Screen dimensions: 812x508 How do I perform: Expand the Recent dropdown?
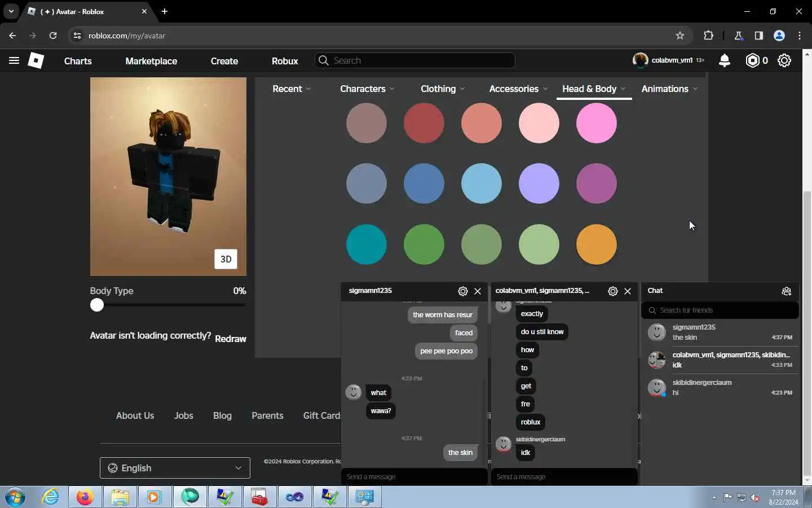tap(292, 89)
